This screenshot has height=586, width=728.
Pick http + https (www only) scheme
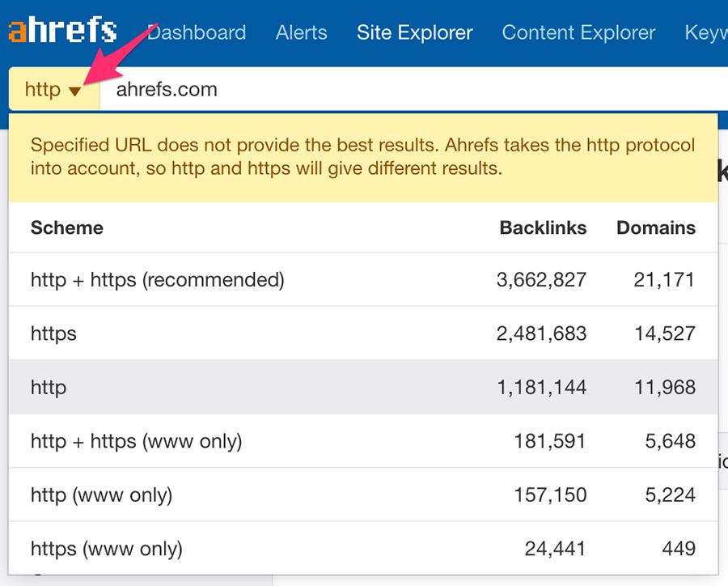136,441
